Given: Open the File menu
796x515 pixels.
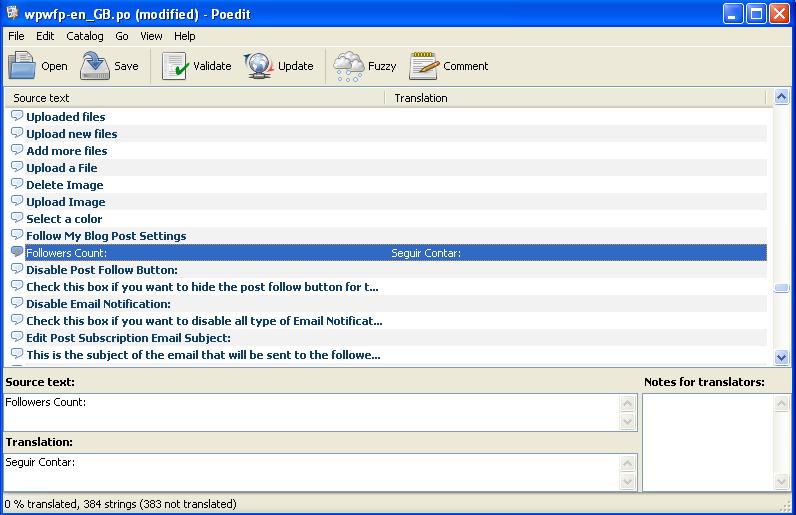Looking at the screenshot, I should pyautogui.click(x=16, y=36).
